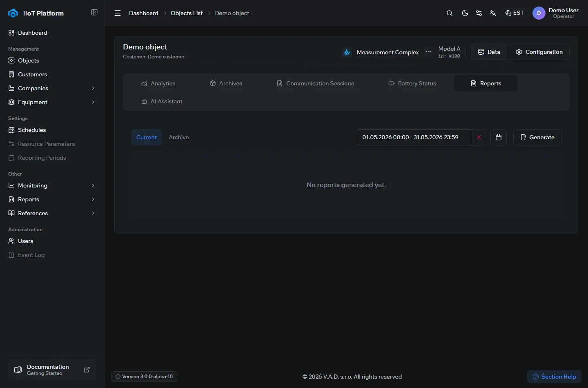Click the Equipment chip icon
The width and height of the screenshot is (588, 388).
11,102
